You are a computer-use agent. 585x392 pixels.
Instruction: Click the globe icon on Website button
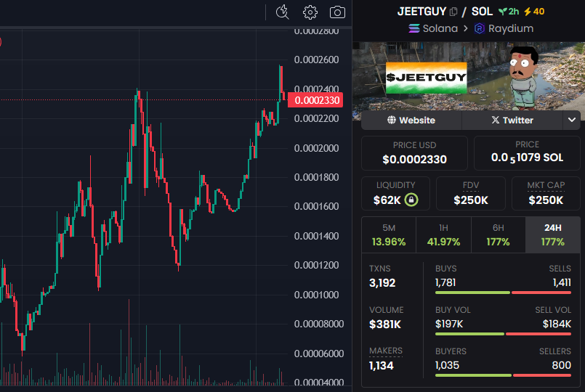pyautogui.click(x=392, y=120)
